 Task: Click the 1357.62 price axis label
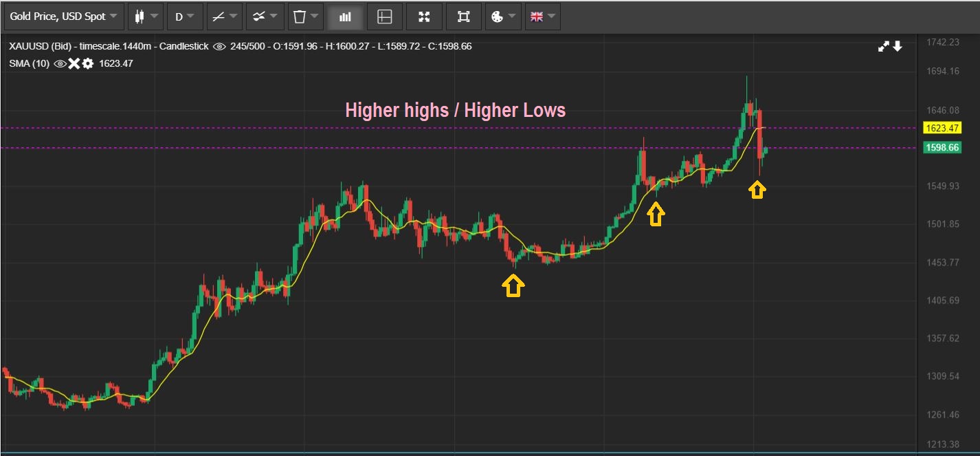point(942,338)
